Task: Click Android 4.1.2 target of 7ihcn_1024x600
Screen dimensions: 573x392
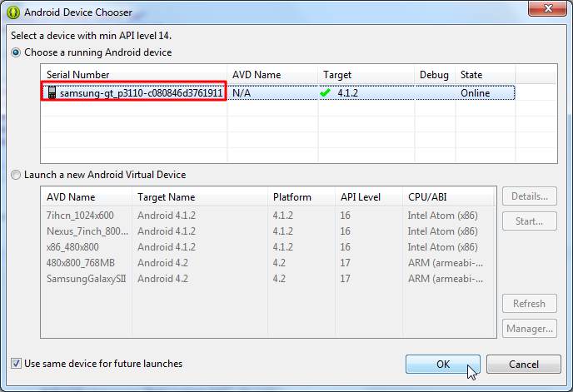Action: pos(167,216)
